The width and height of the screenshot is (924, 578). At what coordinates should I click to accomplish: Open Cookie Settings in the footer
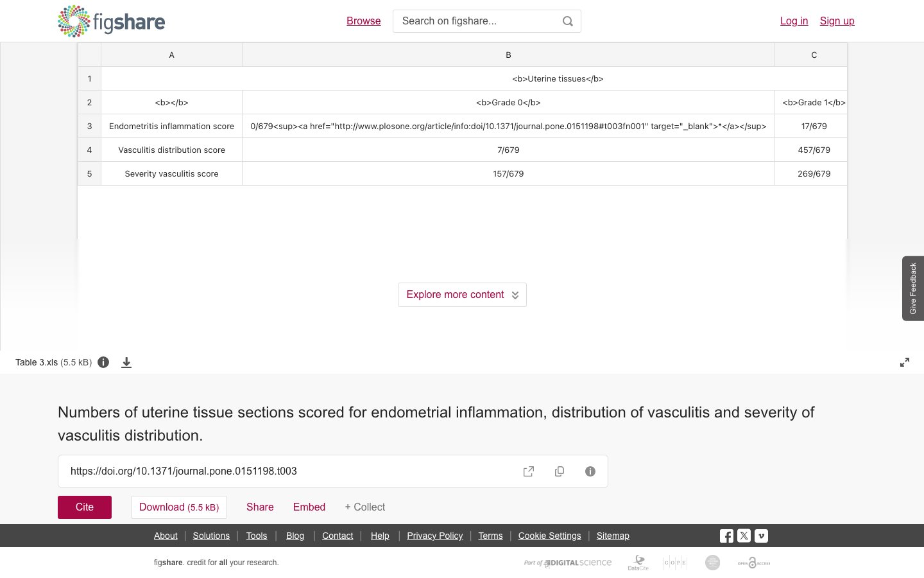(549, 536)
